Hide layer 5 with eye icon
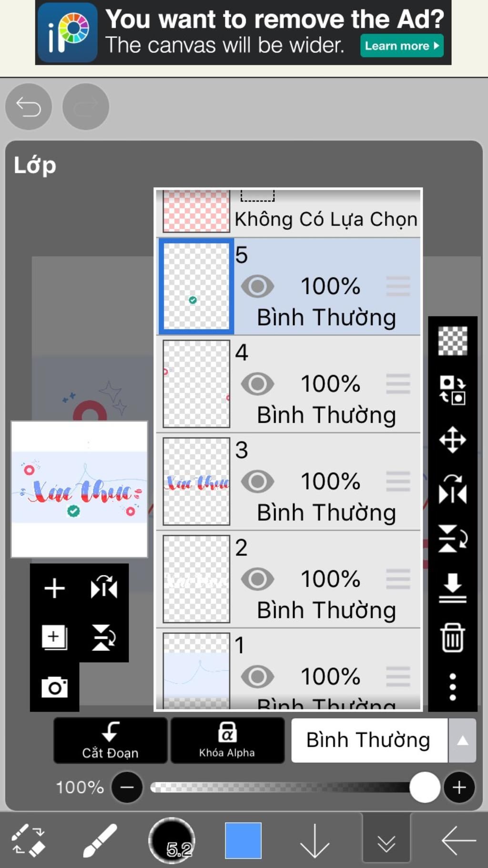Image resolution: width=488 pixels, height=868 pixels. coord(257,286)
